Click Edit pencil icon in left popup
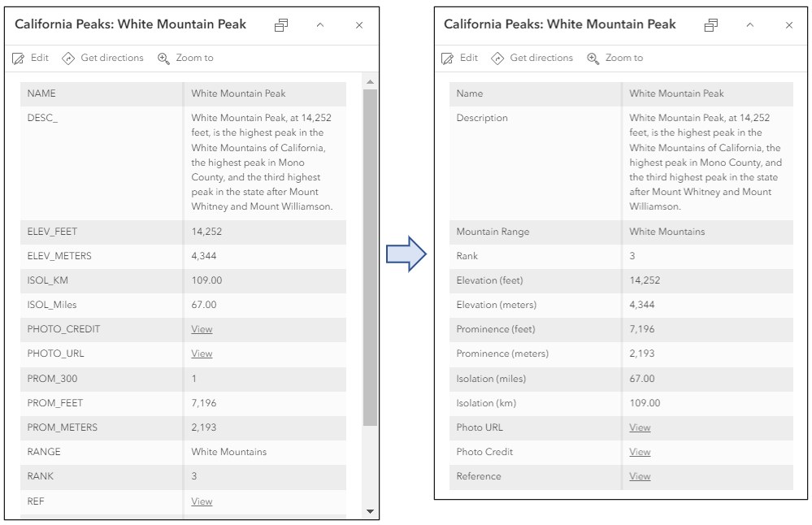The height and width of the screenshot is (525, 812). (19, 59)
